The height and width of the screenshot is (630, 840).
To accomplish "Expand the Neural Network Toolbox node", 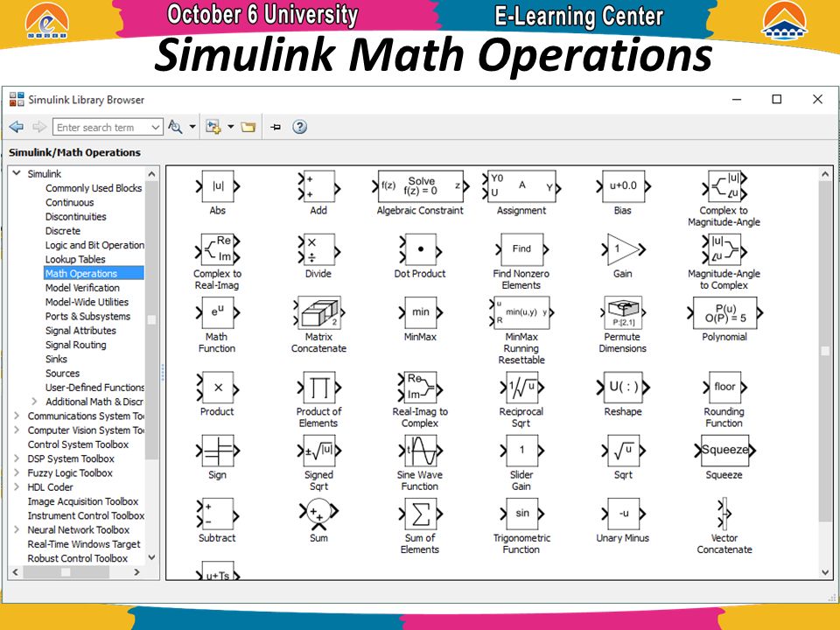I will tap(17, 530).
